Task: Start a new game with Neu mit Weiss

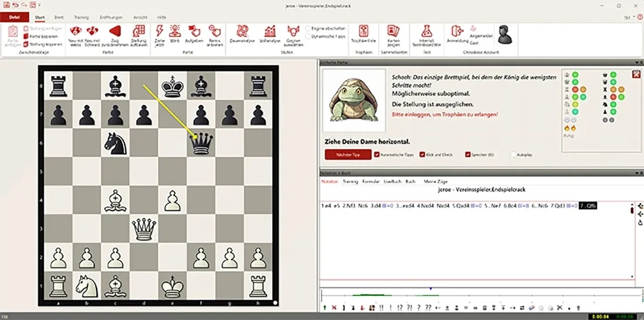Action: (x=76, y=35)
